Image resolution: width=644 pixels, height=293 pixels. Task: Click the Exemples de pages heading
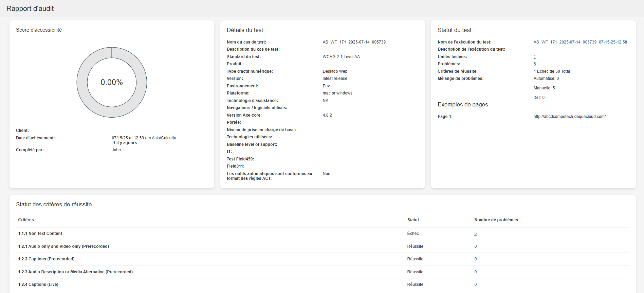click(x=462, y=104)
